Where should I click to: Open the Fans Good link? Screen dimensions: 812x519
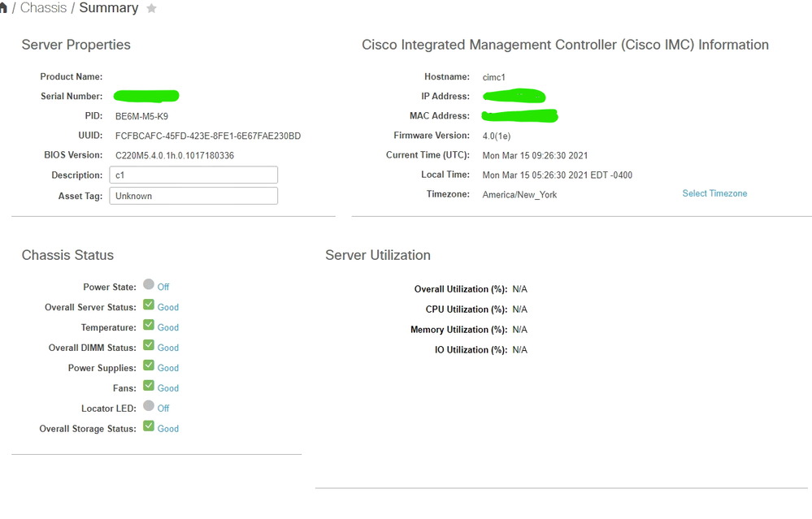pos(167,388)
